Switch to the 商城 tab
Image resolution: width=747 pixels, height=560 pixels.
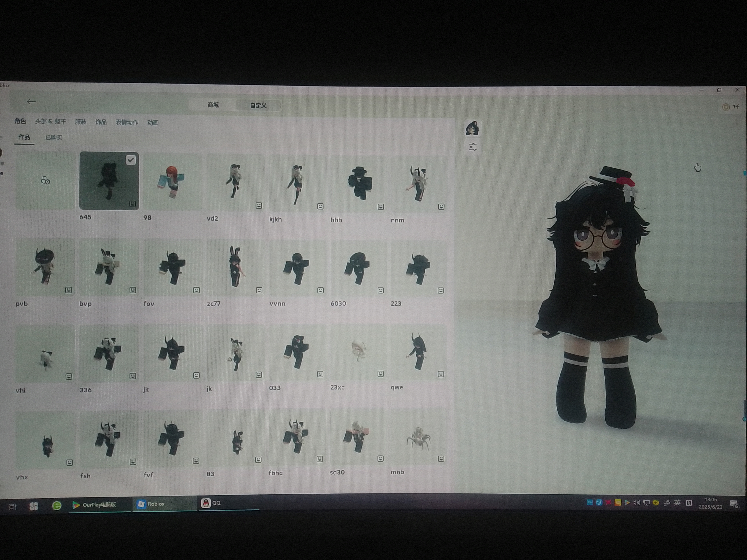click(213, 105)
